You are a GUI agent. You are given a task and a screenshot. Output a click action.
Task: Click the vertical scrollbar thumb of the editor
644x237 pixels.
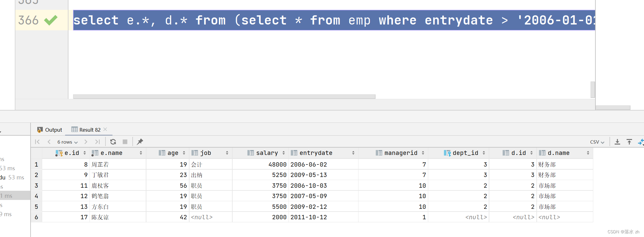pyautogui.click(x=593, y=89)
